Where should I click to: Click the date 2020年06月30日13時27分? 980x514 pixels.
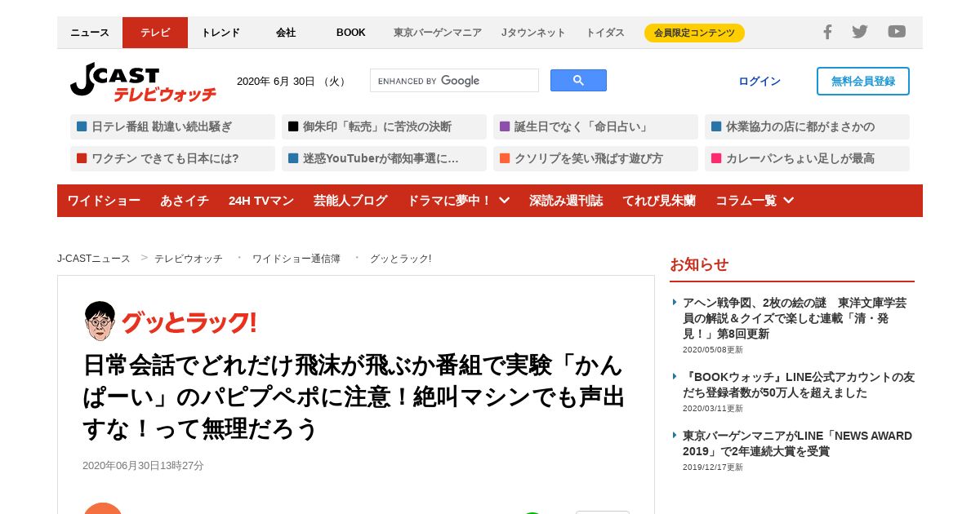pyautogui.click(x=143, y=466)
